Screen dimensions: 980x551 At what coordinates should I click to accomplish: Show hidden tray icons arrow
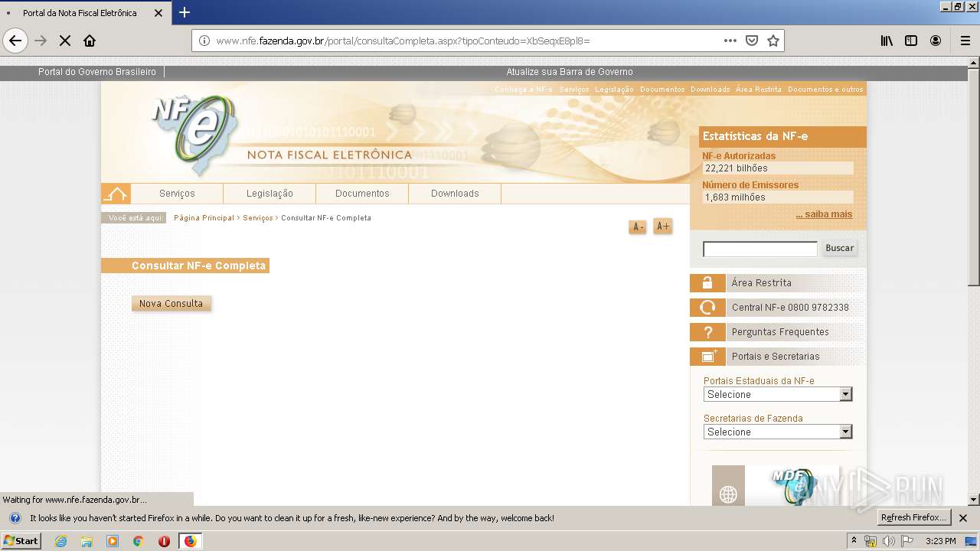point(854,541)
